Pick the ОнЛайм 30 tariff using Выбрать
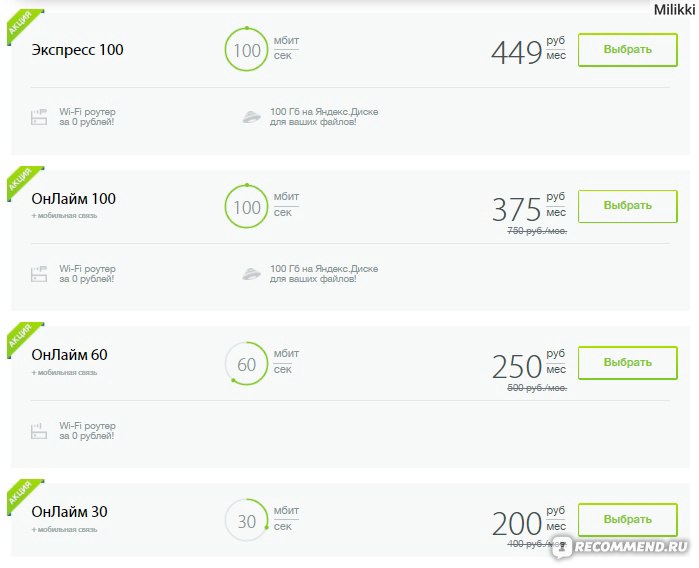699x568 pixels. (627, 520)
